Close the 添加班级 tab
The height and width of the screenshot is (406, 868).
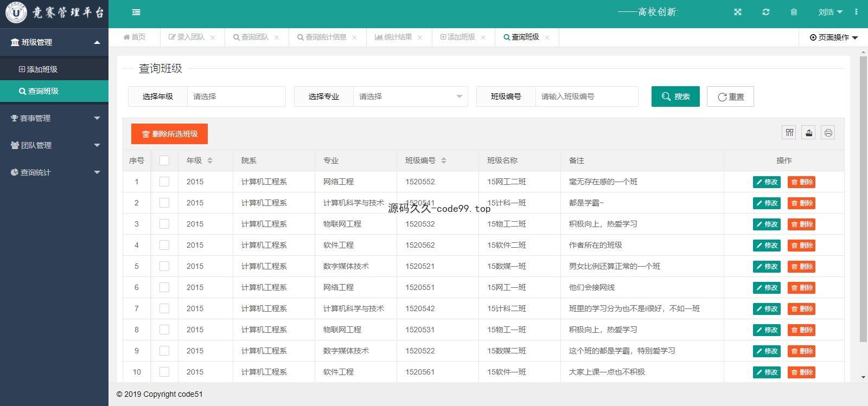tap(483, 37)
